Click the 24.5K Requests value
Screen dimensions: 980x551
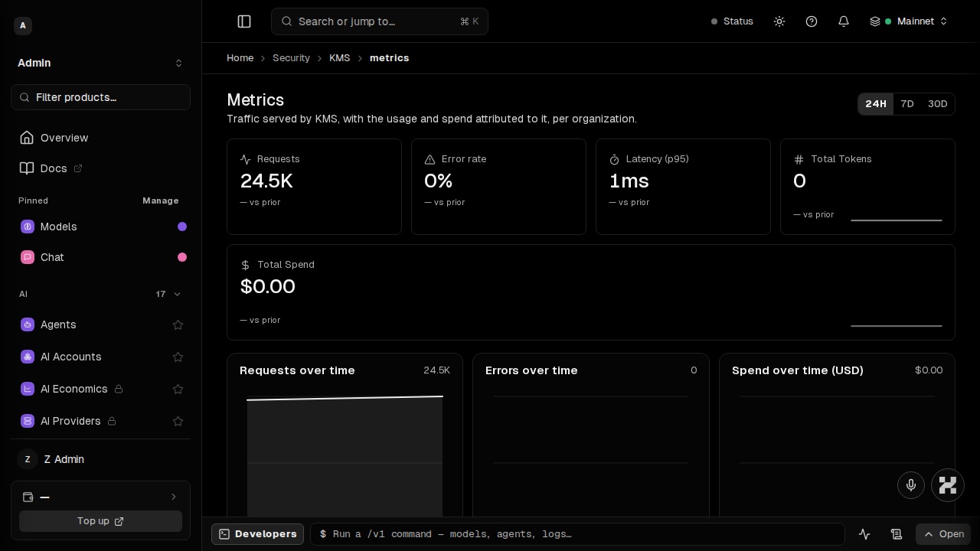pyautogui.click(x=266, y=181)
